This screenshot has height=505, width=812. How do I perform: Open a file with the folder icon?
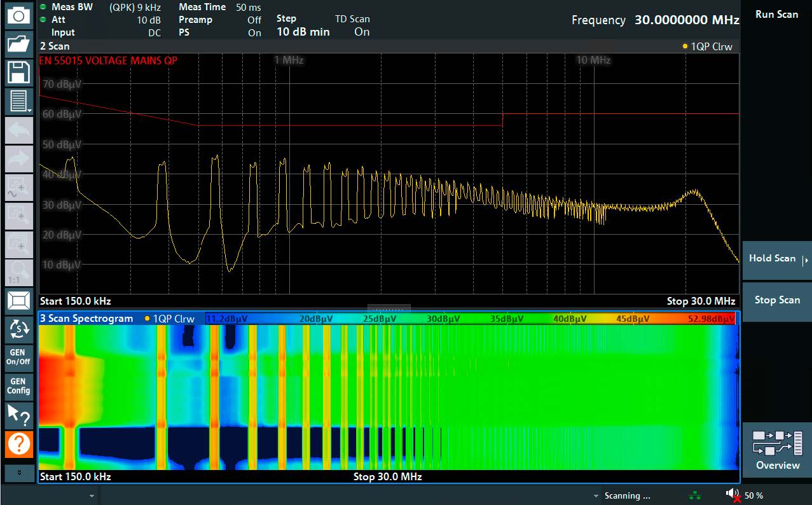click(x=19, y=44)
